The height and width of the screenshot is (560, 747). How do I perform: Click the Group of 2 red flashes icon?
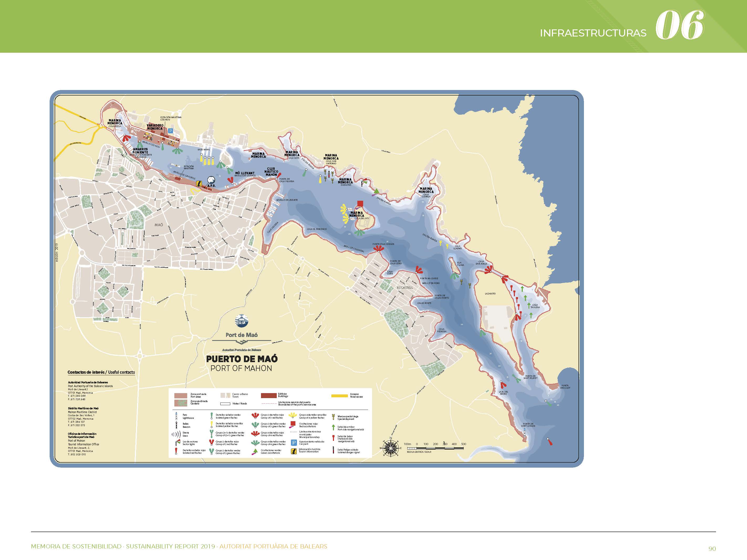212,442
